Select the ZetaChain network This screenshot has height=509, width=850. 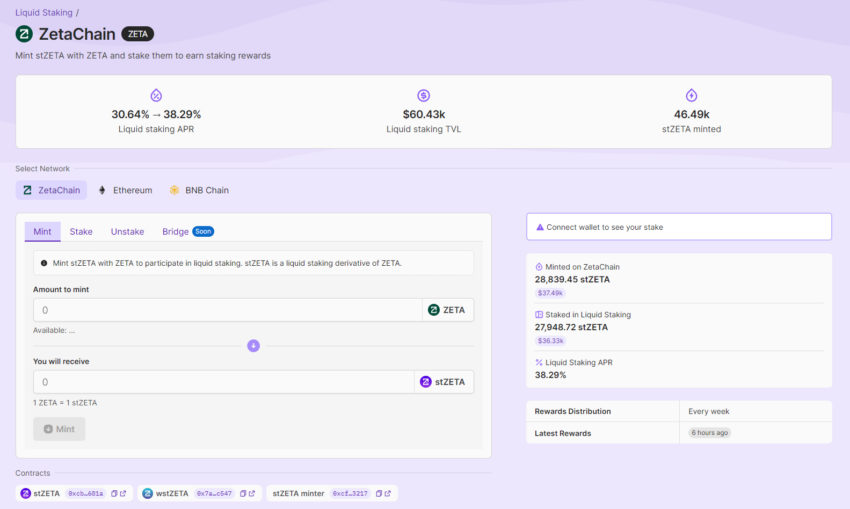point(51,190)
